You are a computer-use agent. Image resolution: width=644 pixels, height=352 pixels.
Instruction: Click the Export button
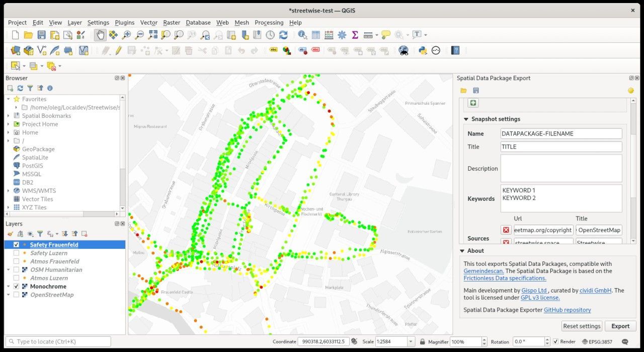pos(620,326)
